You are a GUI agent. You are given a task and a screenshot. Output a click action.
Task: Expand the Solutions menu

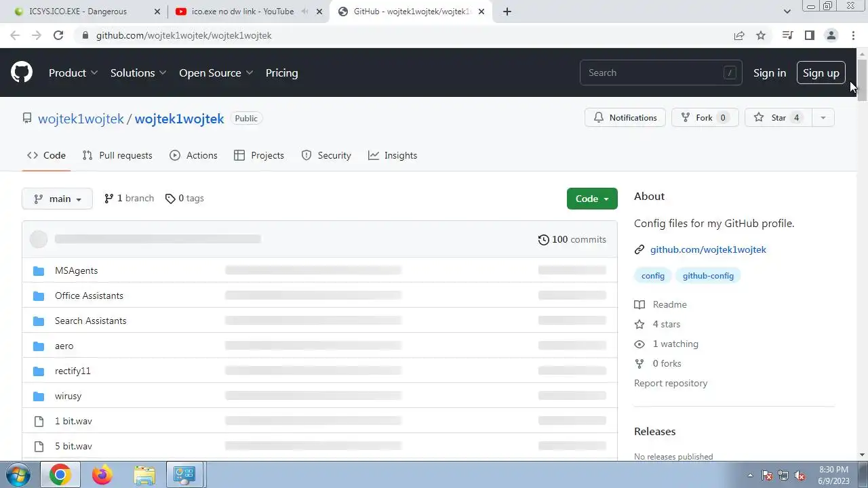pyautogui.click(x=138, y=73)
